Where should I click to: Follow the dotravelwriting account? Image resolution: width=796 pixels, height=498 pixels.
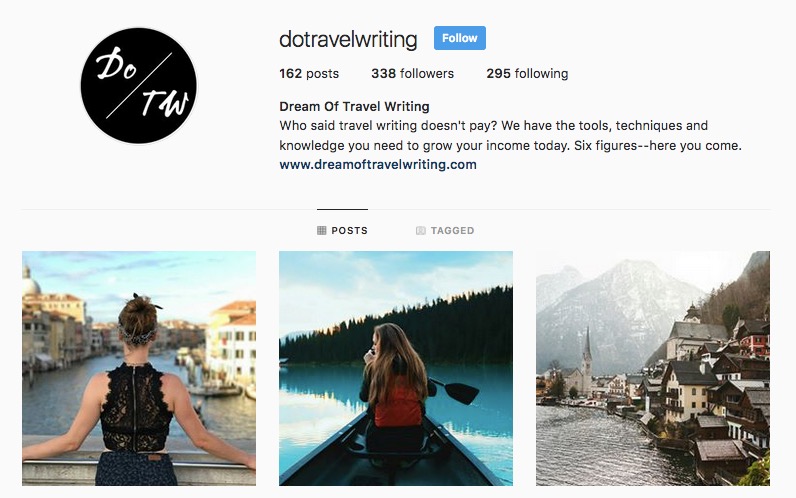[459, 38]
